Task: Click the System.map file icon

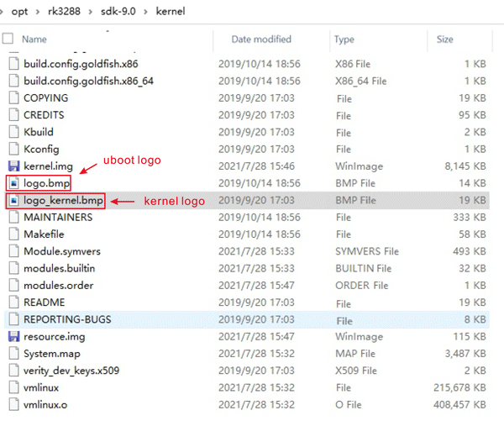Action: (13, 354)
